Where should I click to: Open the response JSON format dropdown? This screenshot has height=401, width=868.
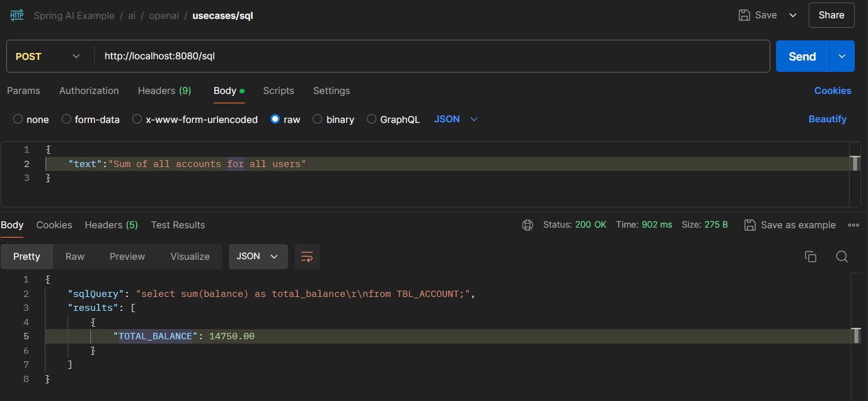coord(258,257)
